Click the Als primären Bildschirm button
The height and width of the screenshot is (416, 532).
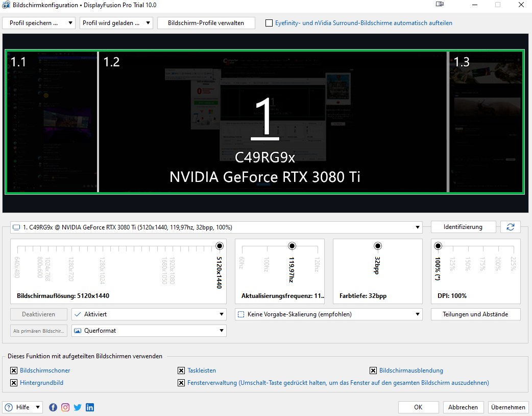tap(39, 331)
